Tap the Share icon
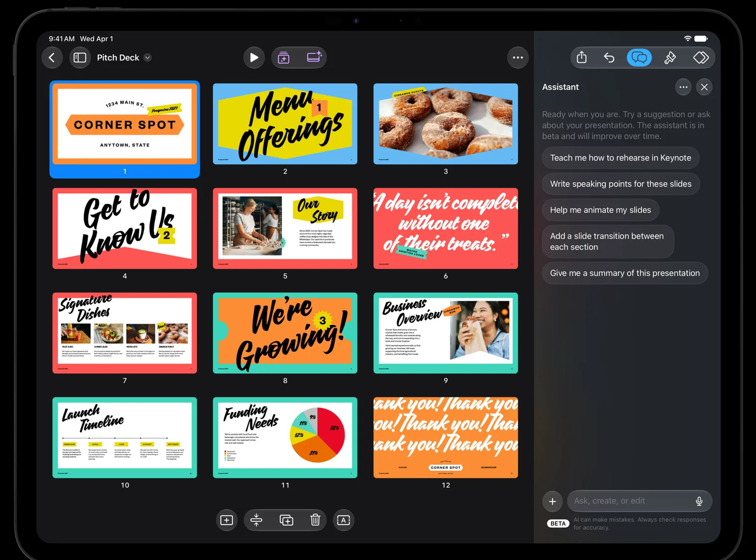756x560 pixels. pyautogui.click(x=582, y=58)
